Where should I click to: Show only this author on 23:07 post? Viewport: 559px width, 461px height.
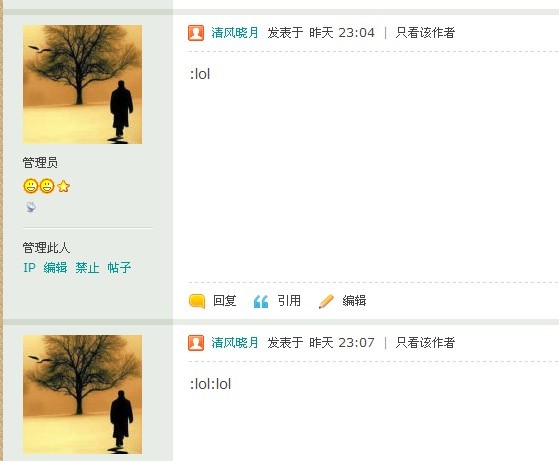425,343
